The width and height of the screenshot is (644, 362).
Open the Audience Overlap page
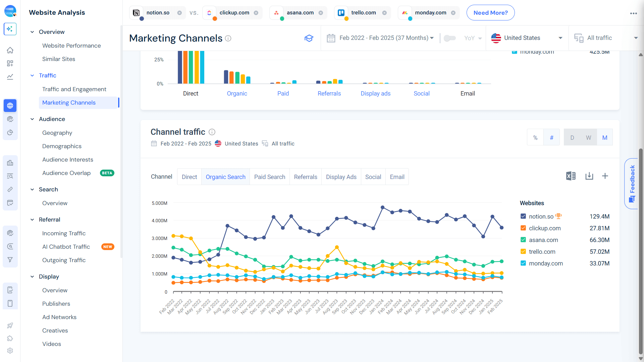[66, 173]
